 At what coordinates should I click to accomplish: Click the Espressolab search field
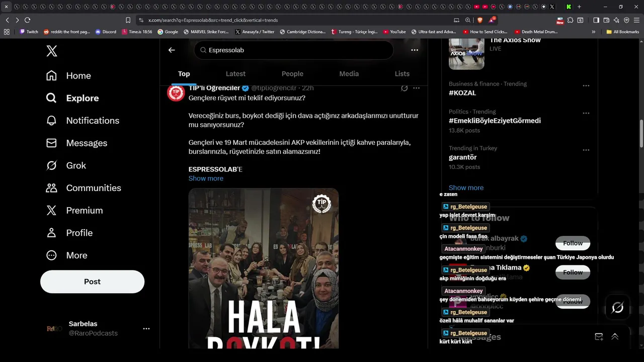coord(294,50)
